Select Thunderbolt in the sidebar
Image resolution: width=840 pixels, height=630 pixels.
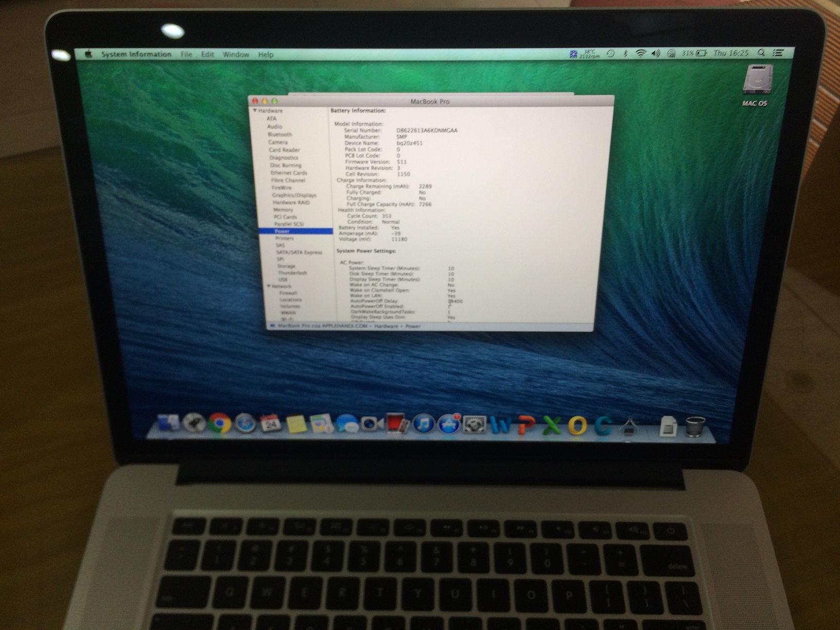[x=292, y=273]
